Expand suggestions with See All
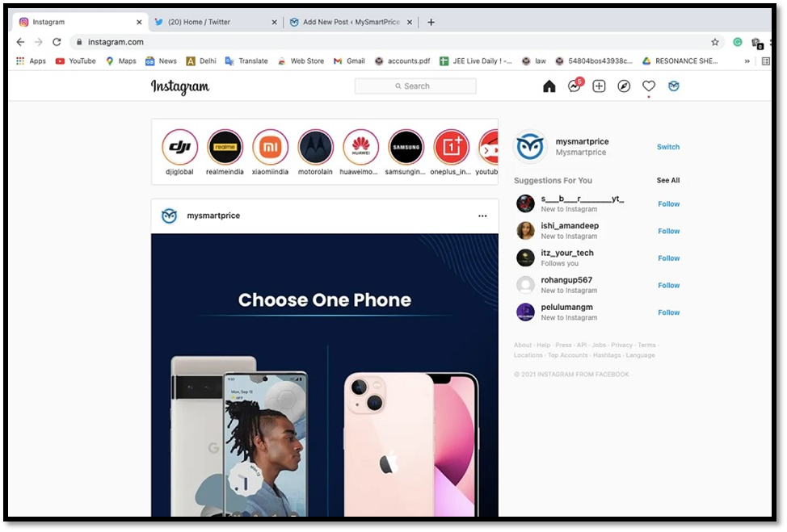The width and height of the screenshot is (787, 532). (x=667, y=181)
